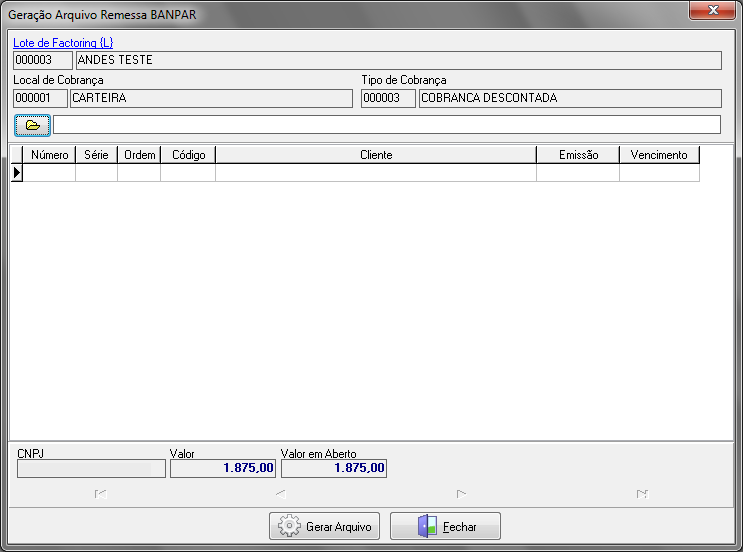Click the Ordem column header
The width and height of the screenshot is (743, 552).
pos(139,155)
